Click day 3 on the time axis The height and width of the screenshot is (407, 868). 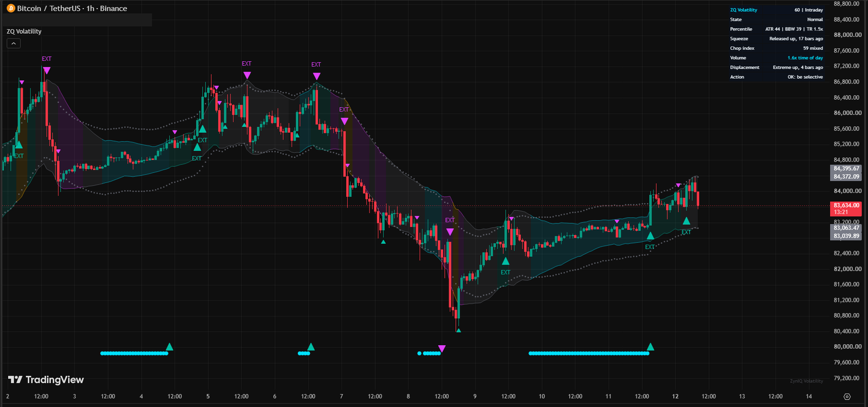pos(74,397)
